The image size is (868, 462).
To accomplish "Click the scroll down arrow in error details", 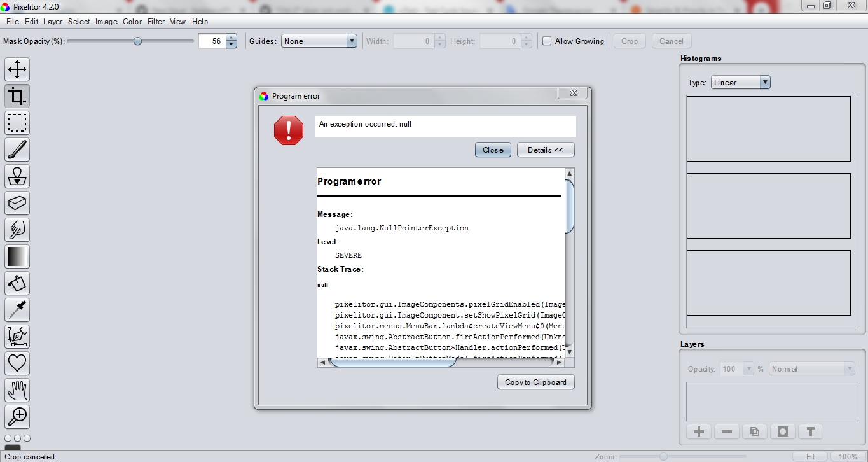I will tap(570, 352).
